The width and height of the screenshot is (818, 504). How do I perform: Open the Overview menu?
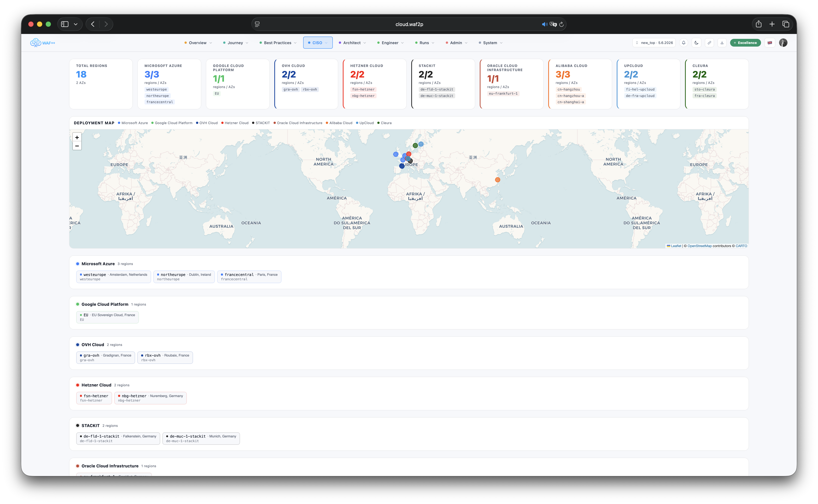coord(198,43)
